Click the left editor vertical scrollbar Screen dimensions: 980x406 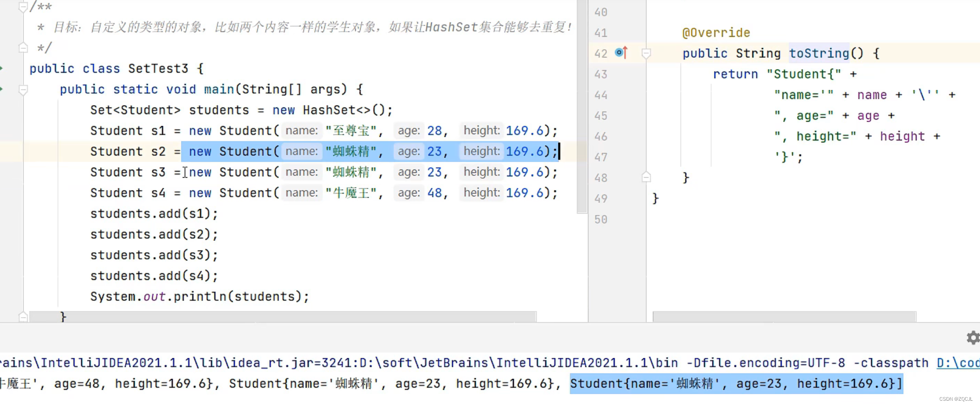coord(582,106)
